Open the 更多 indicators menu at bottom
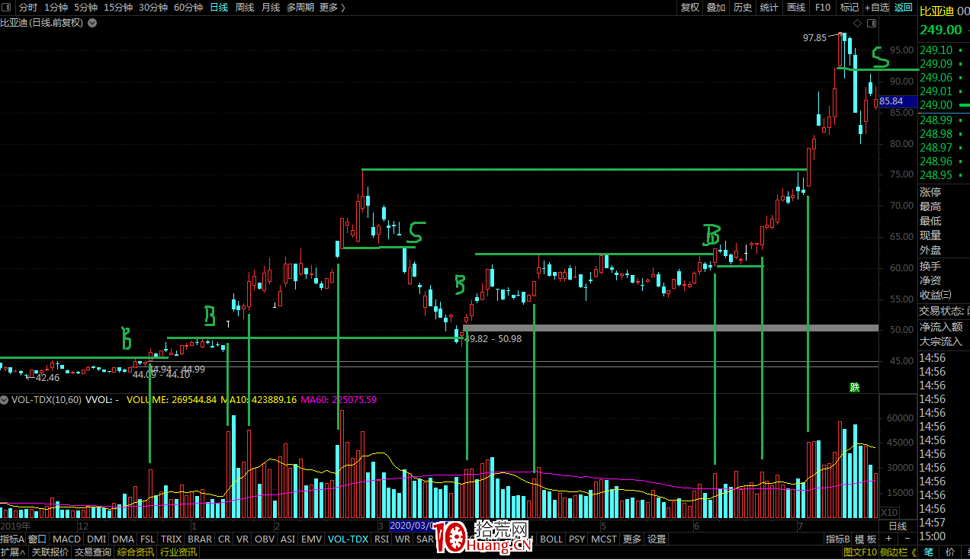The height and width of the screenshot is (560, 970). click(x=632, y=539)
